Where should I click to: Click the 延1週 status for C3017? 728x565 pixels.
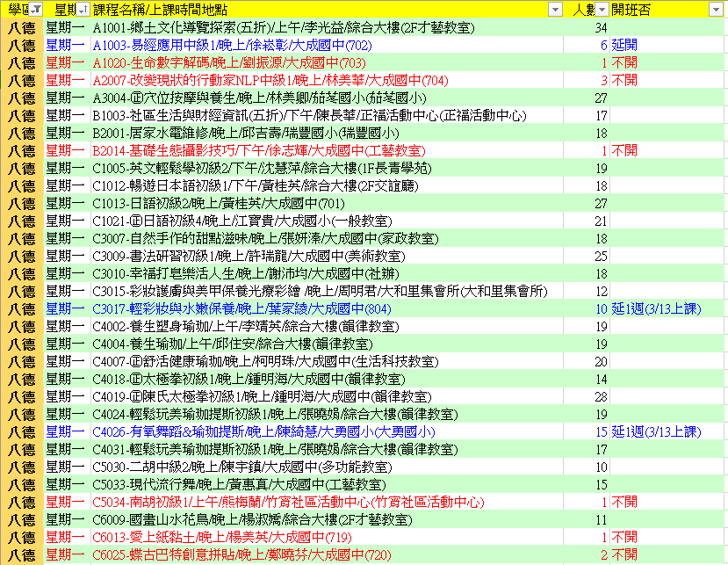(x=656, y=308)
